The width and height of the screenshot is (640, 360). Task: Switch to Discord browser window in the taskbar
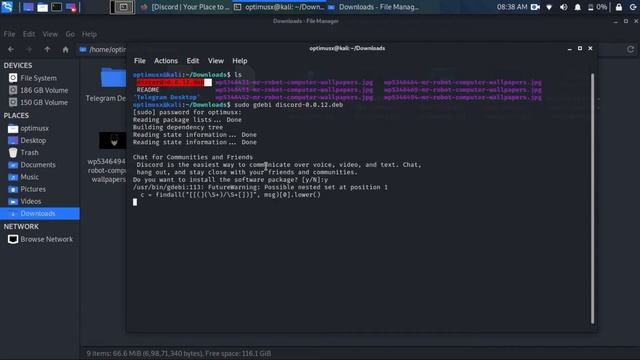tap(184, 7)
